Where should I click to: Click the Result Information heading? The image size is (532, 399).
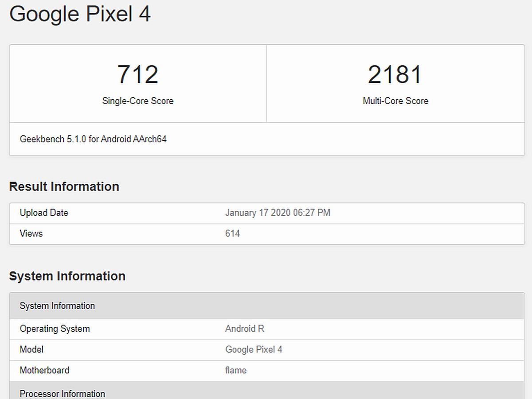click(64, 186)
